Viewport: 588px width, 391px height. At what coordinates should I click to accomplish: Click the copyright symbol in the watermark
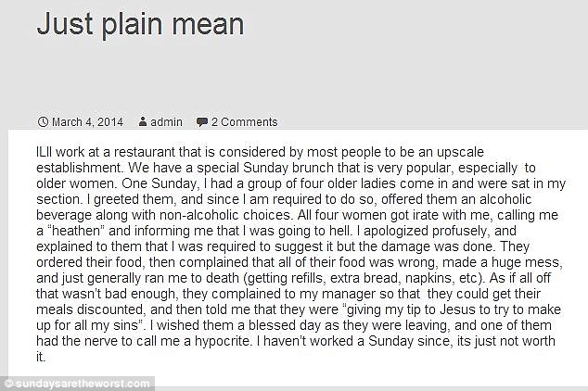pos(7,383)
